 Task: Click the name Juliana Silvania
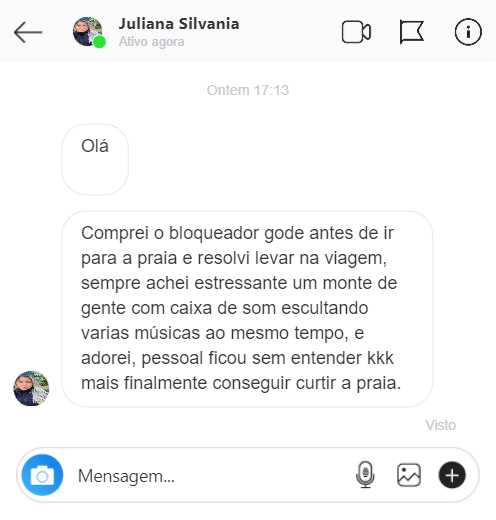click(x=179, y=24)
